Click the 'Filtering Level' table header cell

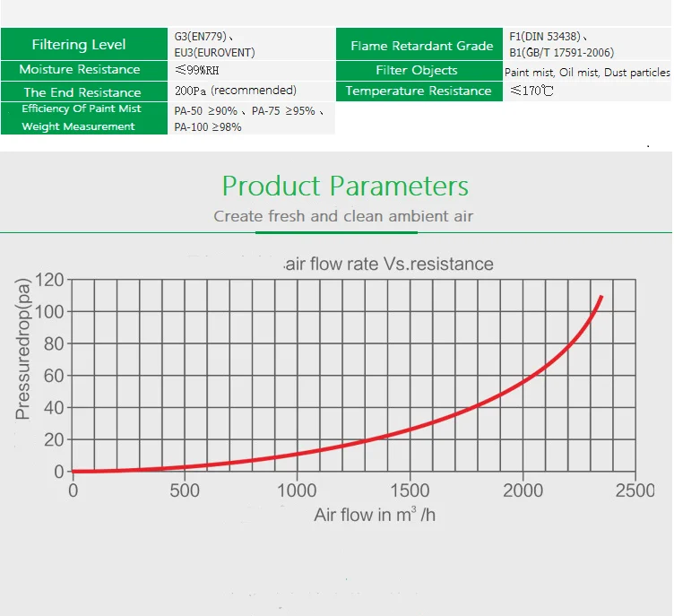(x=84, y=44)
